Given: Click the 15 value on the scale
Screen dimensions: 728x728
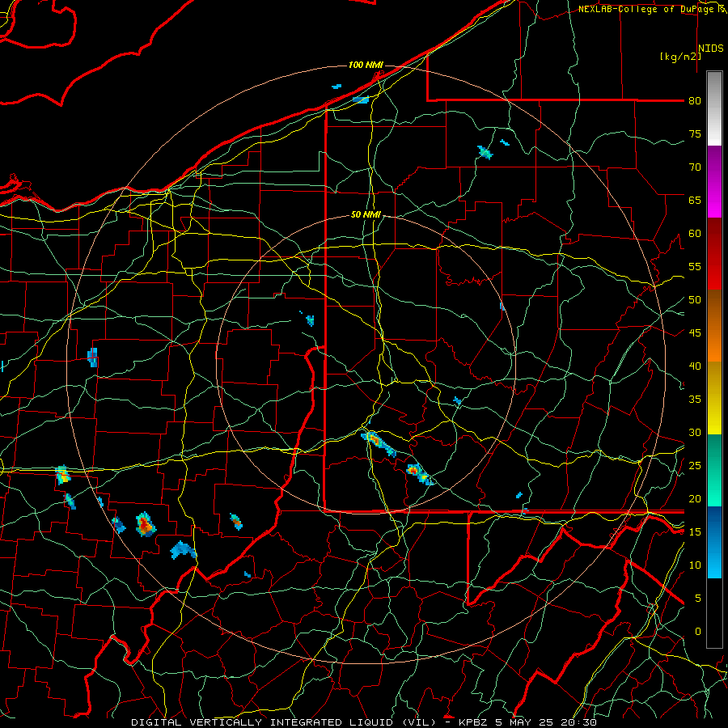Looking at the screenshot, I should click(x=695, y=532).
